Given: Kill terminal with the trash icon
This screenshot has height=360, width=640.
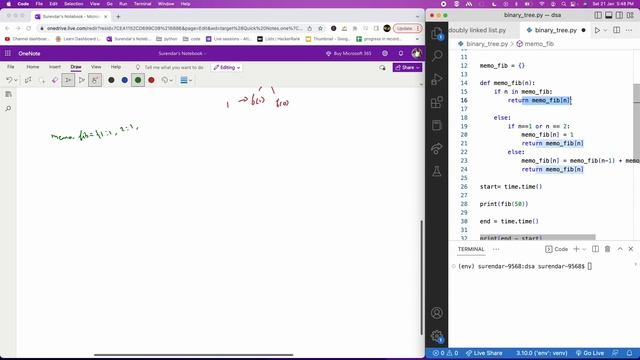Looking at the screenshot, I should [x=607, y=249].
